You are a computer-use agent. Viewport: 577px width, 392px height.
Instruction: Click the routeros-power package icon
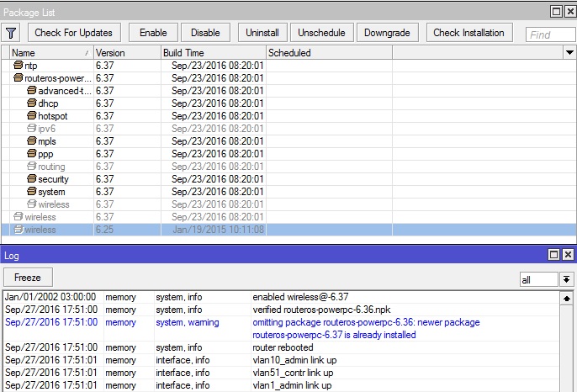pyautogui.click(x=18, y=77)
